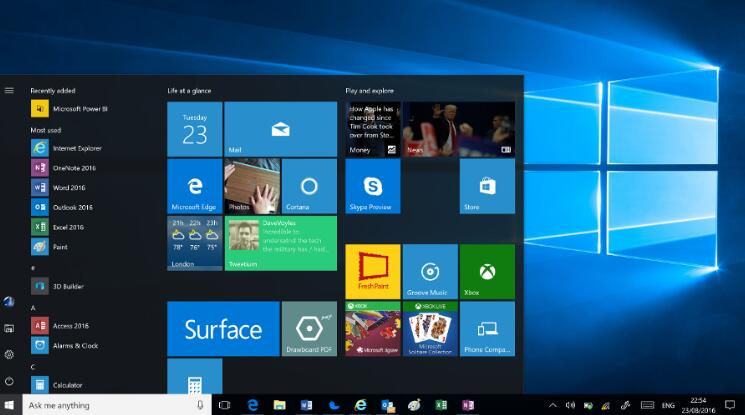Open the News live tile
This screenshot has height=415, width=745.
tap(458, 129)
